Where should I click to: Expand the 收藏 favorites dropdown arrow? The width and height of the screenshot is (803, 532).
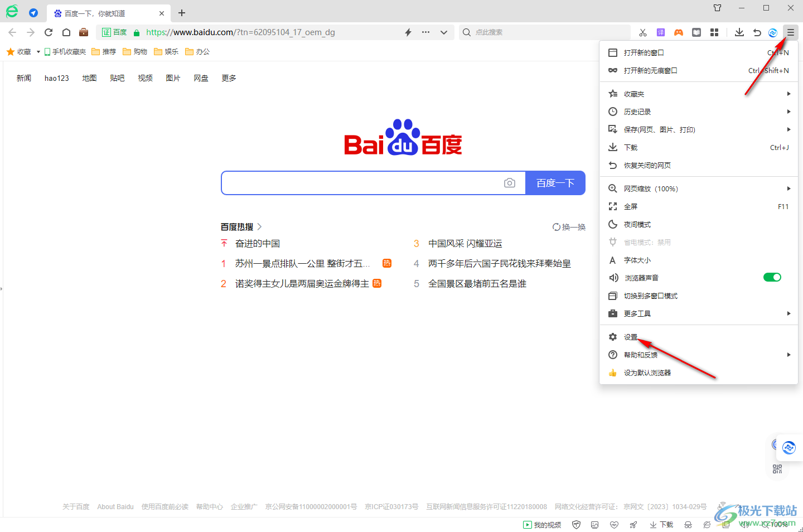[38, 52]
